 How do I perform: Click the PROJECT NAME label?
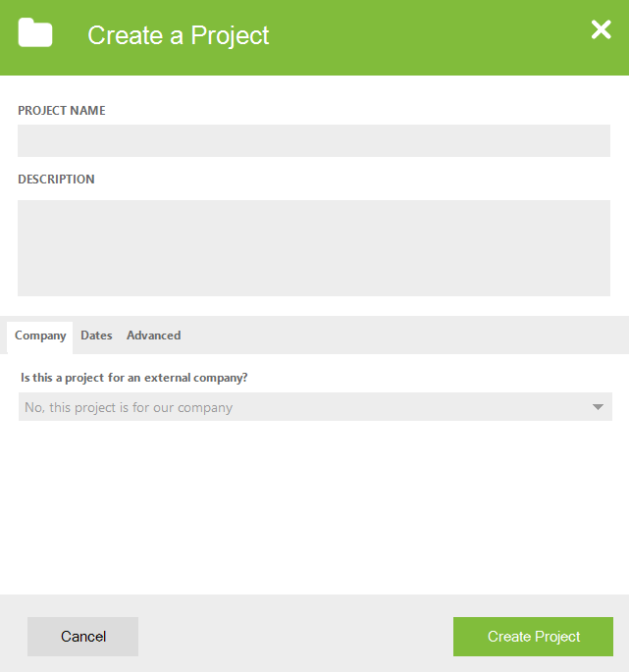click(x=61, y=111)
